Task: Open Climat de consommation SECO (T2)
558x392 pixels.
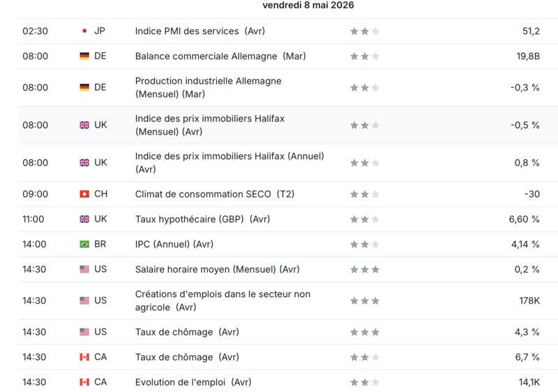Action: click(x=215, y=194)
